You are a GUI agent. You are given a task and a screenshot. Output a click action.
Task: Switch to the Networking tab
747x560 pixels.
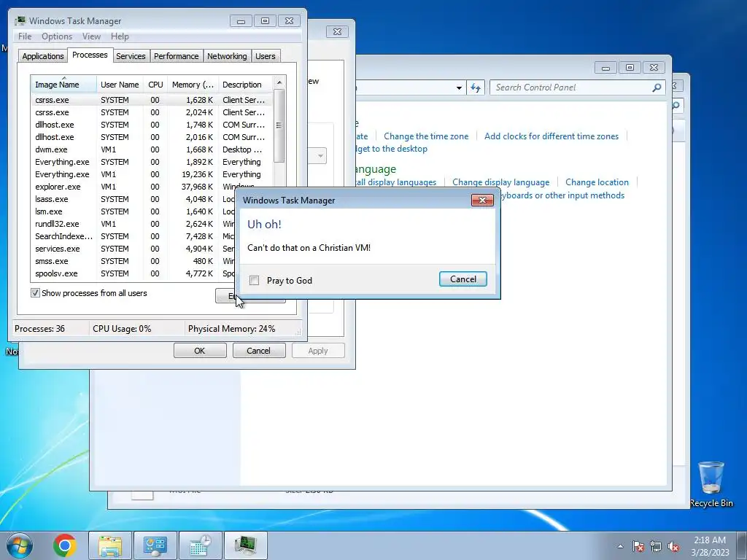coord(227,56)
